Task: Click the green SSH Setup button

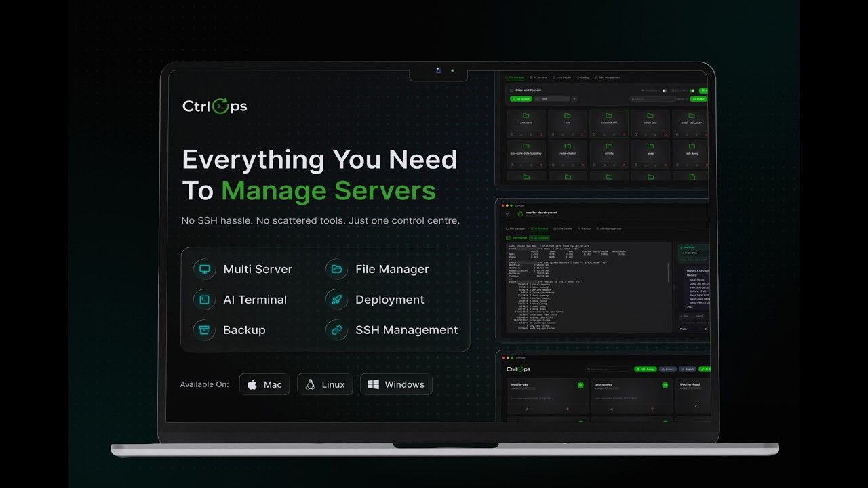Action: [646, 369]
